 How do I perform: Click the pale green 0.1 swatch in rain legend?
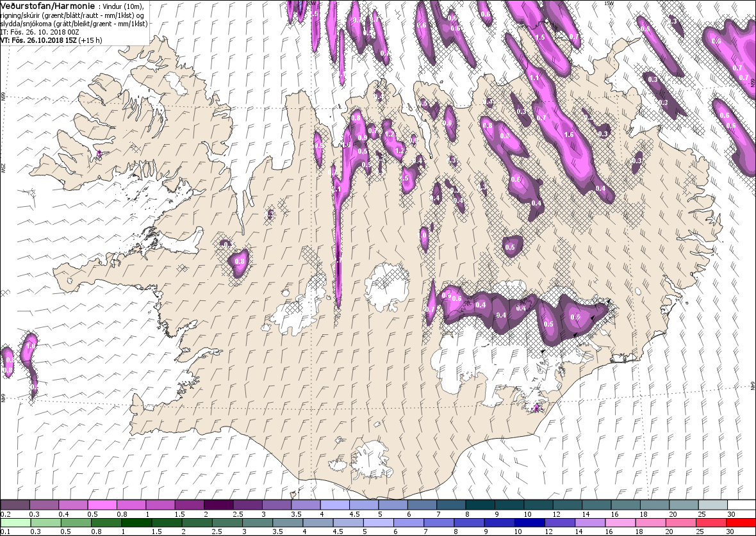click(15, 523)
